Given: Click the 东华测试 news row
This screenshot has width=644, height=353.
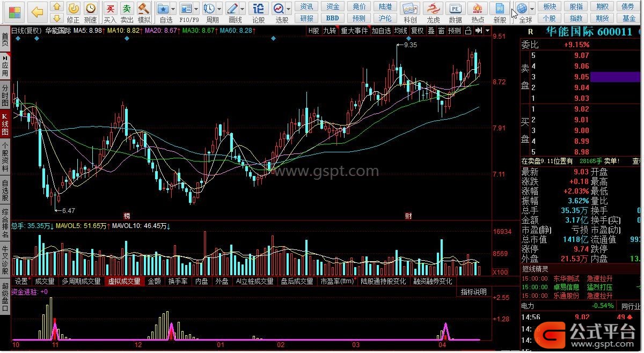Looking at the screenshot, I should click(581, 279).
